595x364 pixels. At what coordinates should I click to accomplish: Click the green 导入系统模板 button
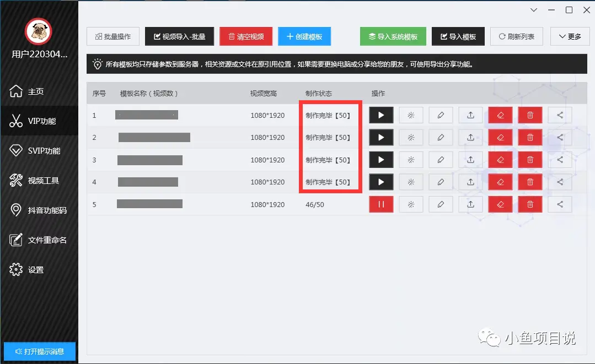point(393,36)
